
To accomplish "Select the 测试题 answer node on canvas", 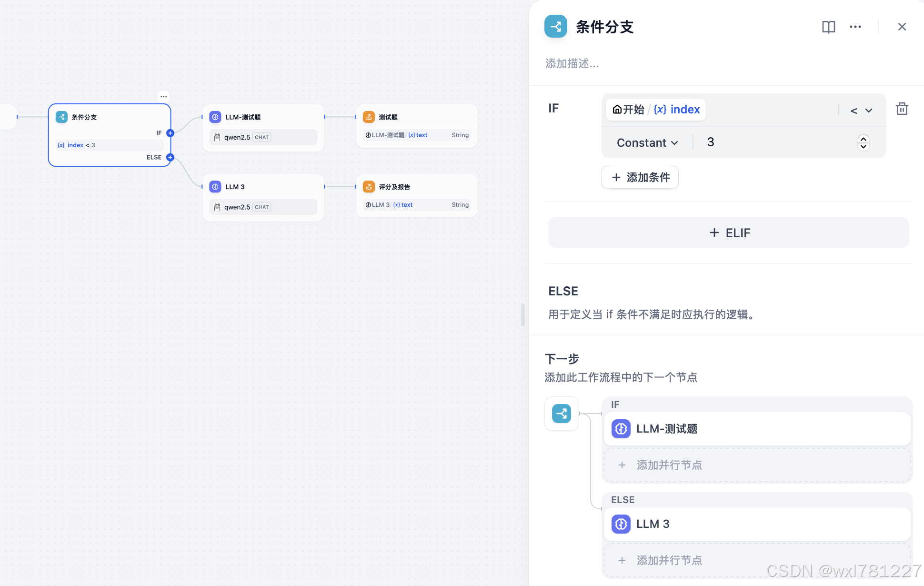I will 417,126.
